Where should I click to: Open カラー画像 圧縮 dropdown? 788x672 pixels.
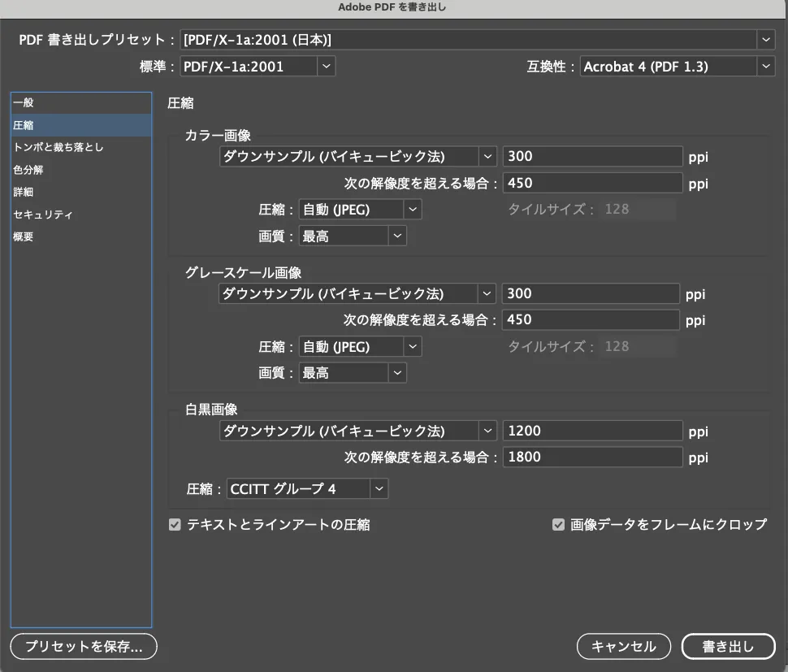tap(360, 210)
